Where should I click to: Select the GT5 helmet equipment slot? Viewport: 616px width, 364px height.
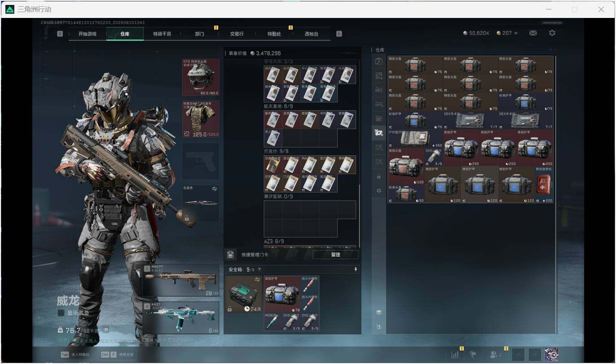pos(201,77)
